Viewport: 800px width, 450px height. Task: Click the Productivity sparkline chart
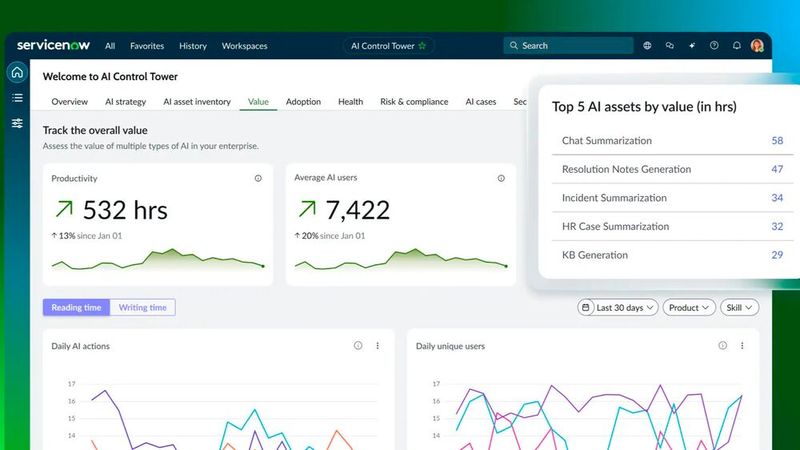(x=158, y=260)
